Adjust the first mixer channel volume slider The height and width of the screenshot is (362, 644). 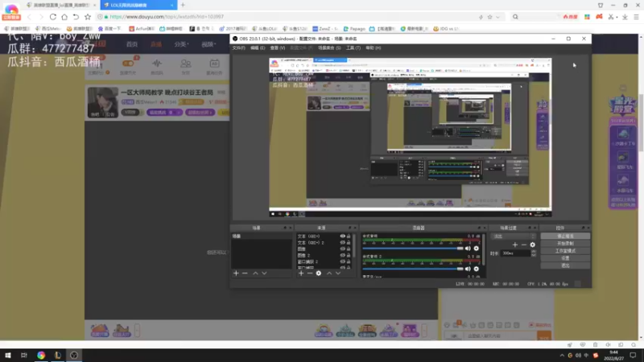(413, 249)
